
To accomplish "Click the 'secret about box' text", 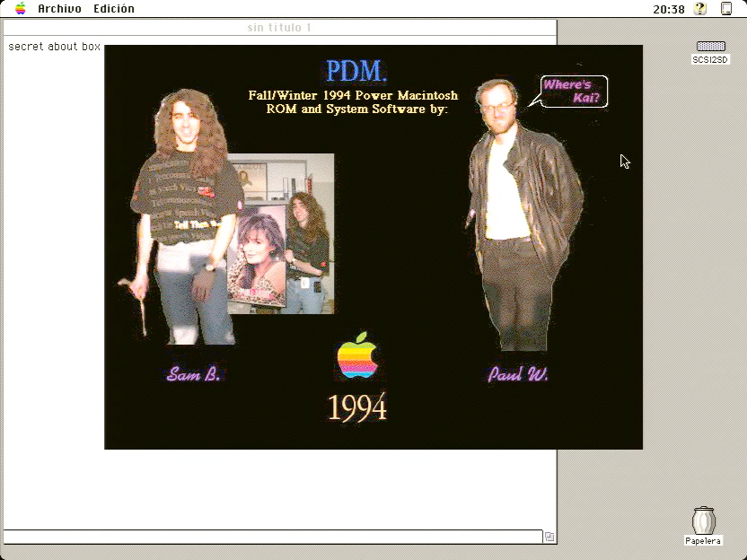I will point(54,47).
